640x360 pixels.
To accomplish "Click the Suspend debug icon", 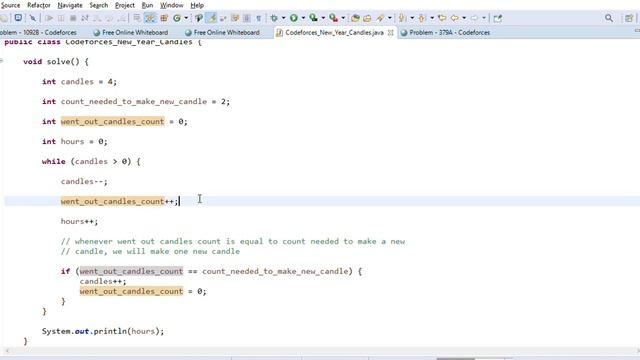I will 61,18.
